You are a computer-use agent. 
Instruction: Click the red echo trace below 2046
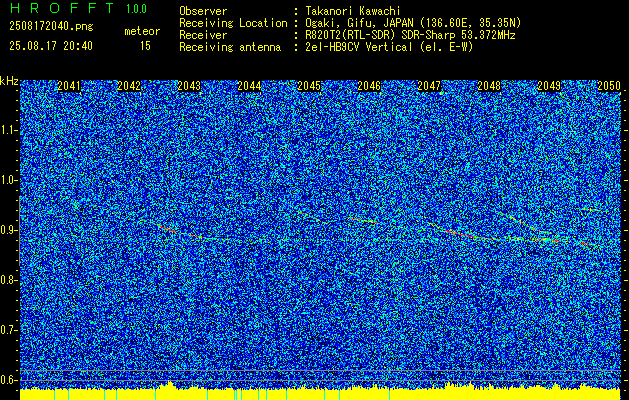coord(363,220)
